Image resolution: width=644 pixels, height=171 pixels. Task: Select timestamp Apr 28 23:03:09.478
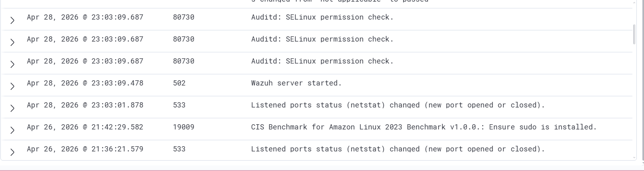pos(85,83)
